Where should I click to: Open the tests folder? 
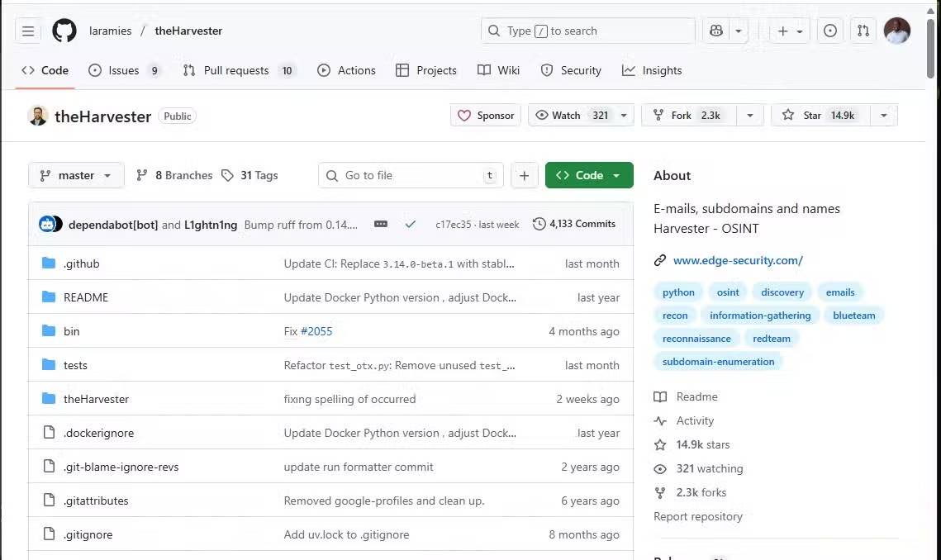[x=75, y=365]
